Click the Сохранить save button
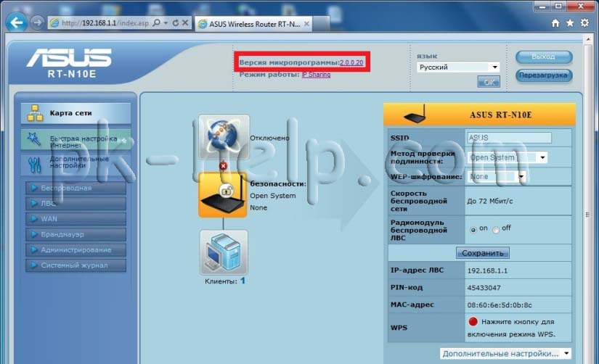This screenshot has width=599, height=364. (483, 253)
